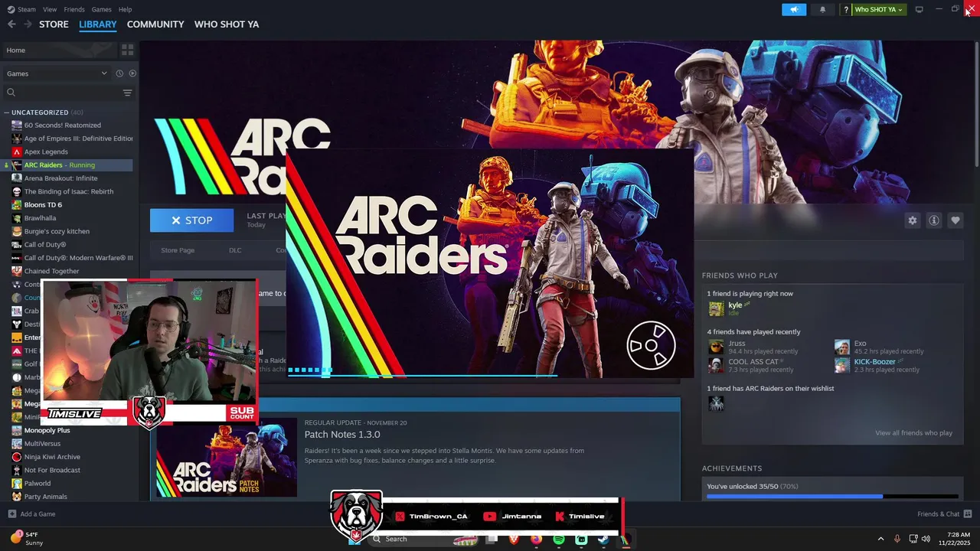Image resolution: width=980 pixels, height=551 pixels.
Task: View all friends who play
Action: pyautogui.click(x=913, y=433)
